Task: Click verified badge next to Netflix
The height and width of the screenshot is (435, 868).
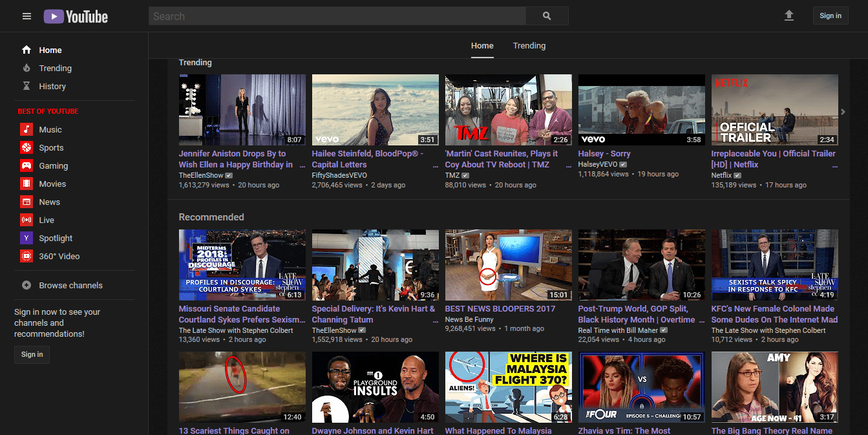Action: pos(737,175)
